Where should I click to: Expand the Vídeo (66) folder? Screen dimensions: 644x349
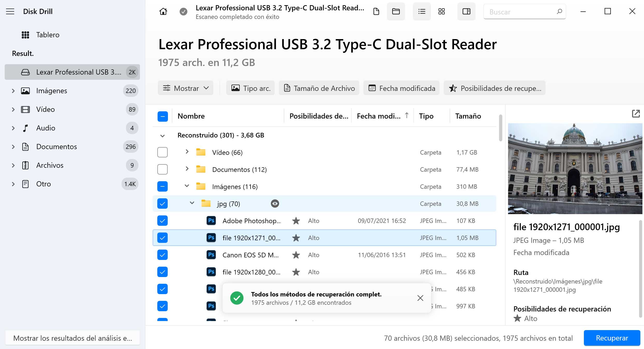point(187,152)
